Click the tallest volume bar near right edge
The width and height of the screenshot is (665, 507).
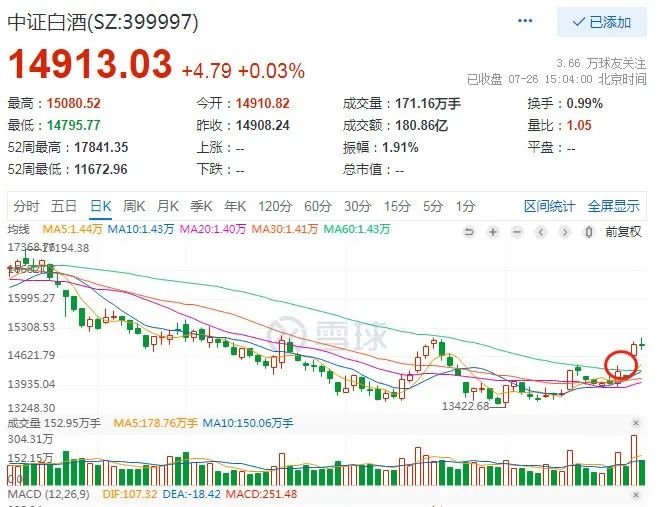pos(634,460)
